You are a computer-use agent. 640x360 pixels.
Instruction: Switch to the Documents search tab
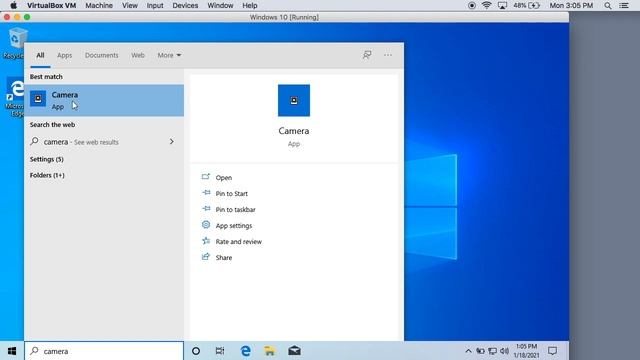click(x=102, y=55)
